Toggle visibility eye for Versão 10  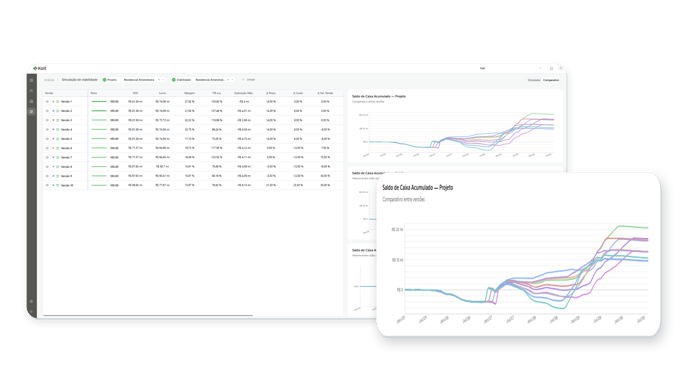47,185
